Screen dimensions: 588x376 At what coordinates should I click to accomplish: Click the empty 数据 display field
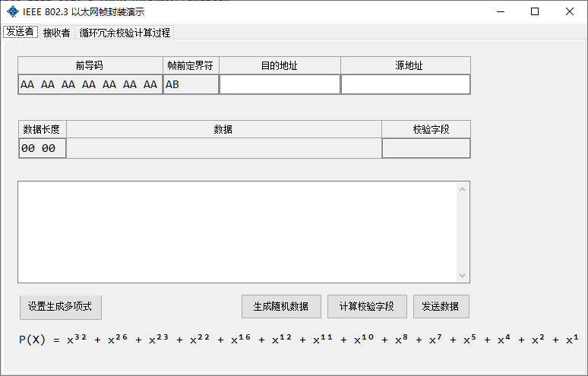coord(224,148)
